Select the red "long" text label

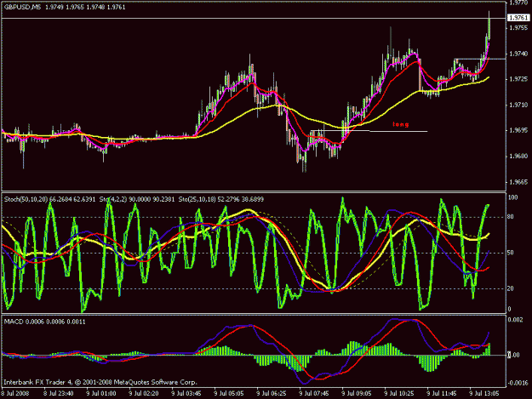tap(400, 124)
